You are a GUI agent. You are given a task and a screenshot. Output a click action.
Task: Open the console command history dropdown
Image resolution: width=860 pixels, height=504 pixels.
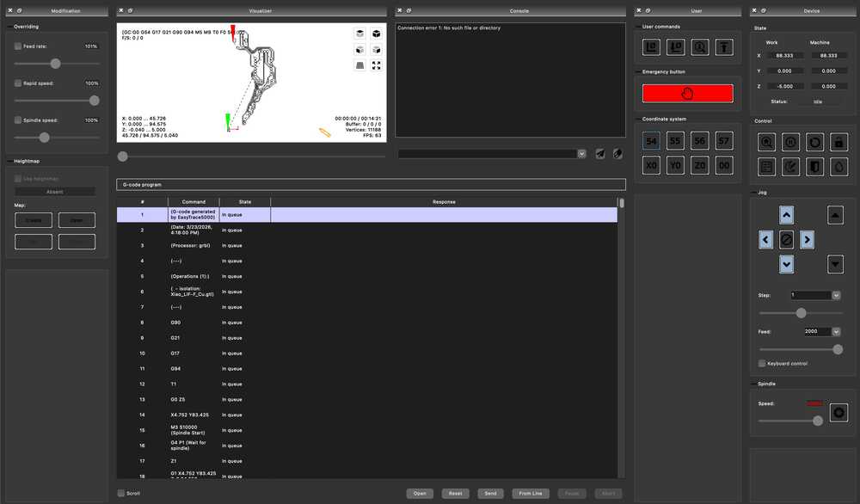(x=581, y=153)
